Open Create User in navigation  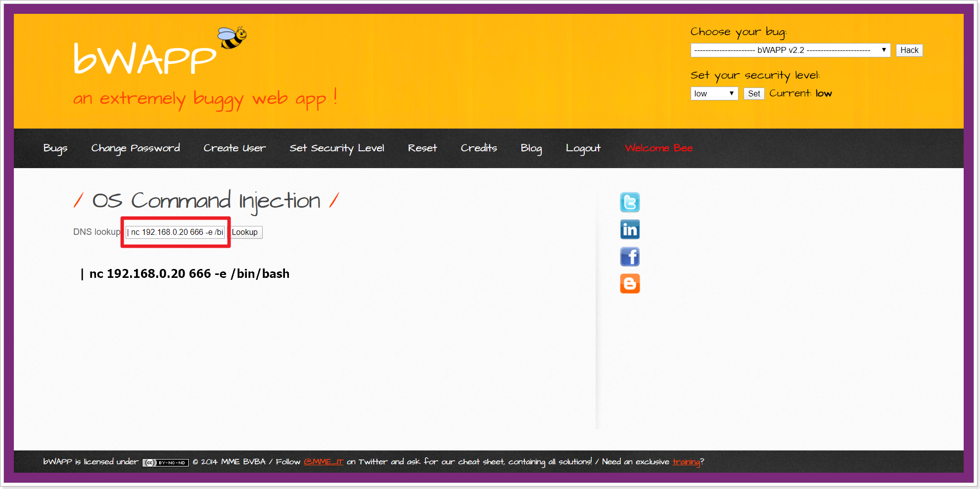coord(234,148)
